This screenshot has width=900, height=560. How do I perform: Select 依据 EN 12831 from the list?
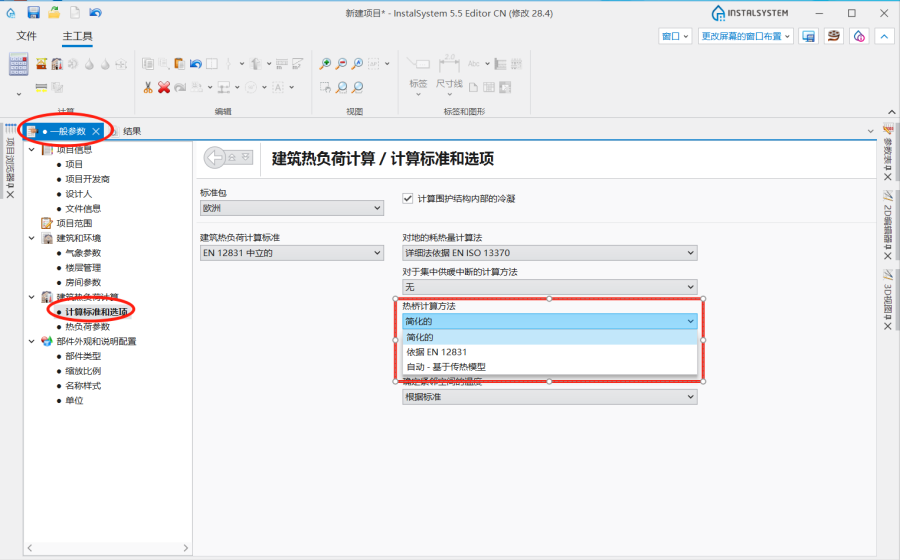(x=436, y=352)
